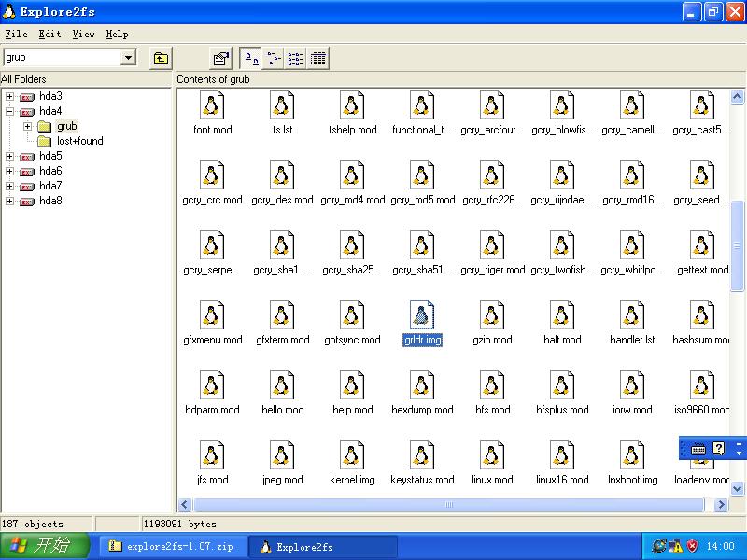Select the hfs.mod file icon
747x560 pixels.
(492, 385)
